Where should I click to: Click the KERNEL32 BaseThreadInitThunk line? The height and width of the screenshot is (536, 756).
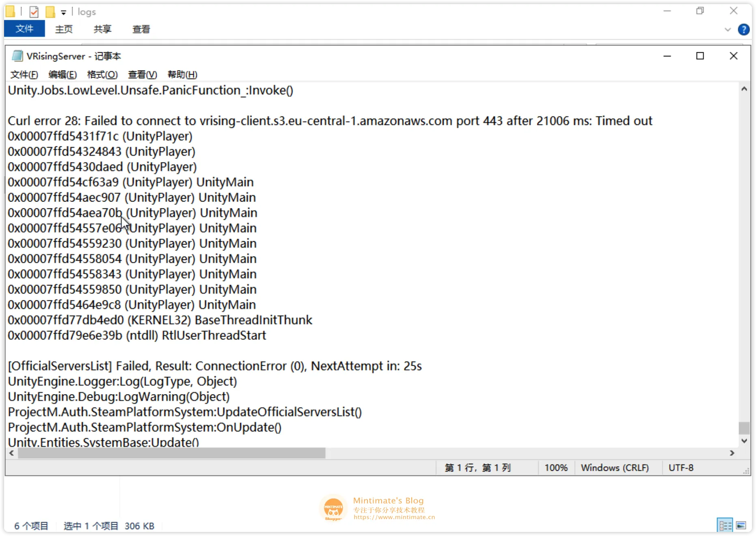pos(160,320)
